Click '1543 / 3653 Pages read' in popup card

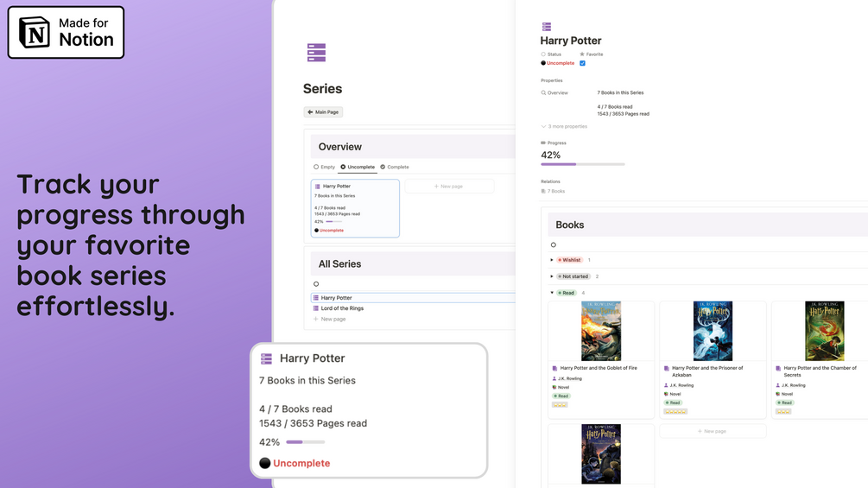[x=314, y=423]
